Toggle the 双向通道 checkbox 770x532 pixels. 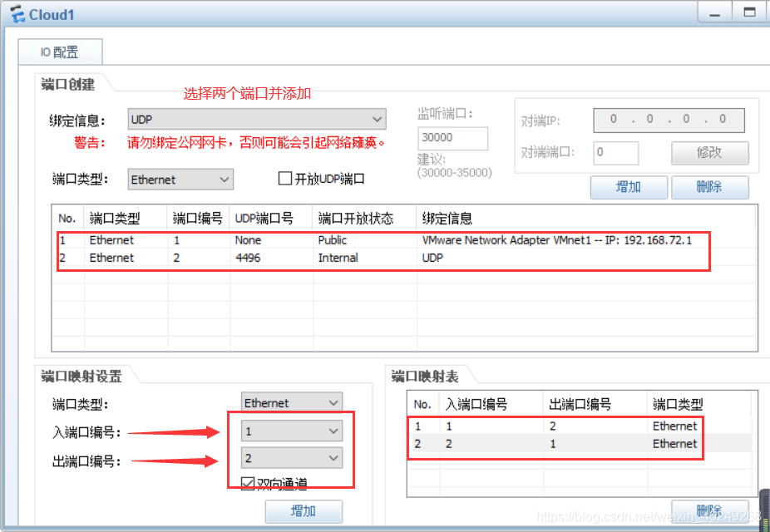(x=248, y=484)
